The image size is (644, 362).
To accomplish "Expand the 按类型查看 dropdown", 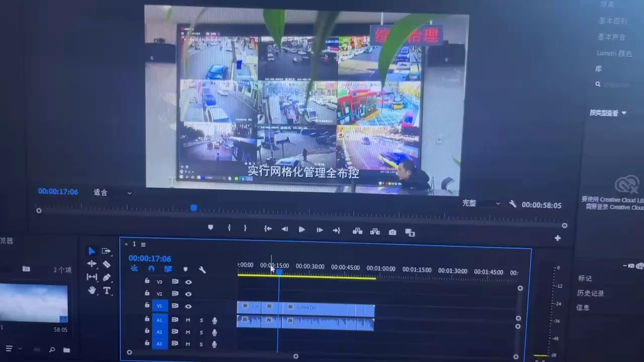I will point(608,113).
